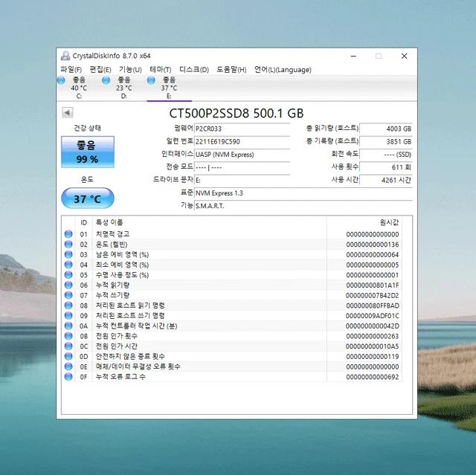Screen dimensions: 476x475
Task: Open the 도움말(H) menu
Action: 231,69
